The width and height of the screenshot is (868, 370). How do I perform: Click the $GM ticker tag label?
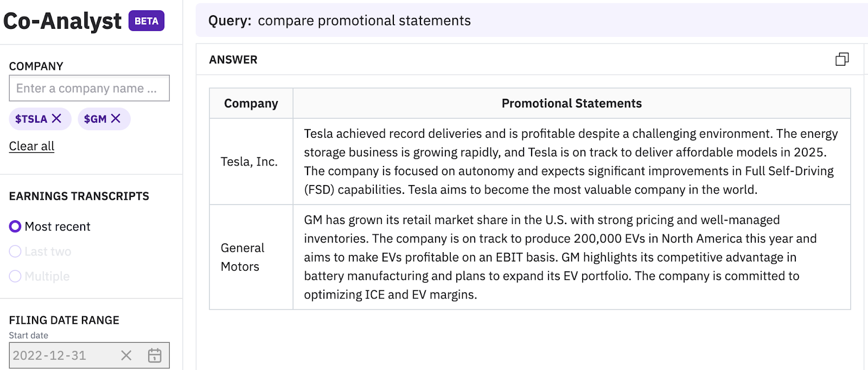point(95,119)
